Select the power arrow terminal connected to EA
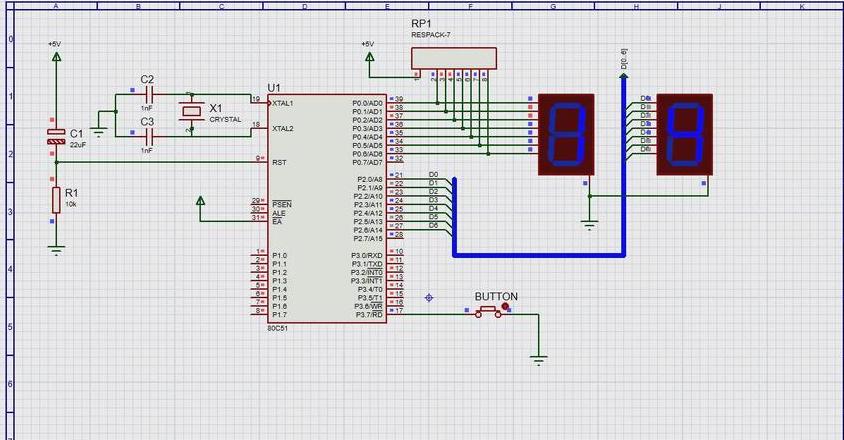Viewport: 844px width, 440px height. pyautogui.click(x=200, y=201)
